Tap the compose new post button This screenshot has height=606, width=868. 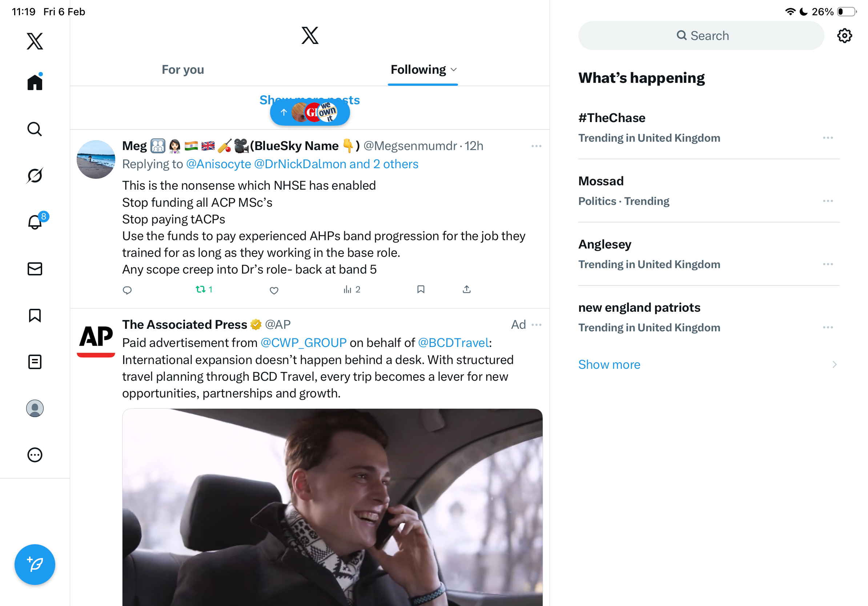(x=35, y=564)
